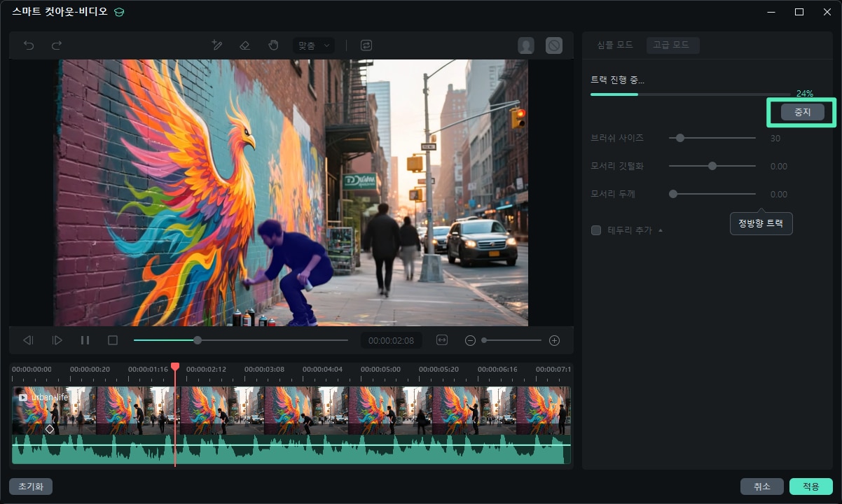
Task: Select the hand pan tool
Action: pos(273,45)
